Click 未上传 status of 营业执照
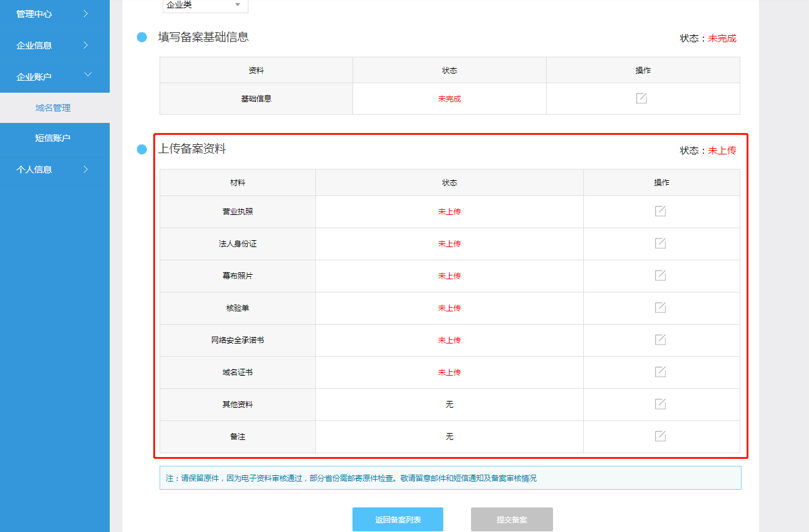 tap(449, 212)
